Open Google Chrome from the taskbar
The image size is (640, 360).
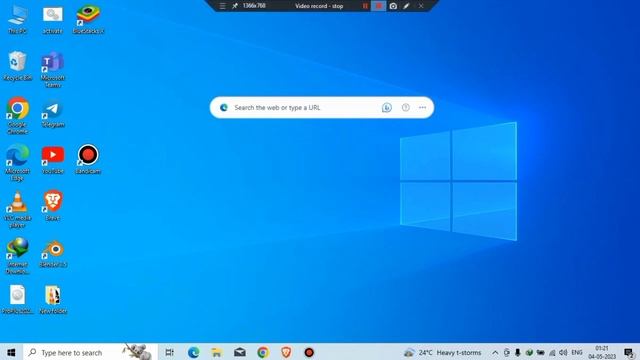263,352
